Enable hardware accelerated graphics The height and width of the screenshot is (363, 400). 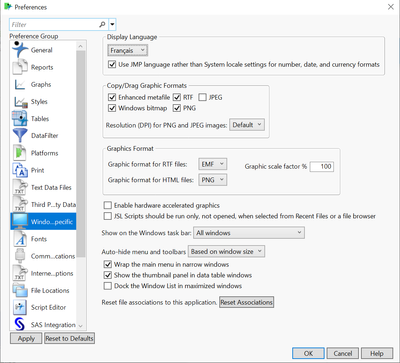tap(108, 205)
